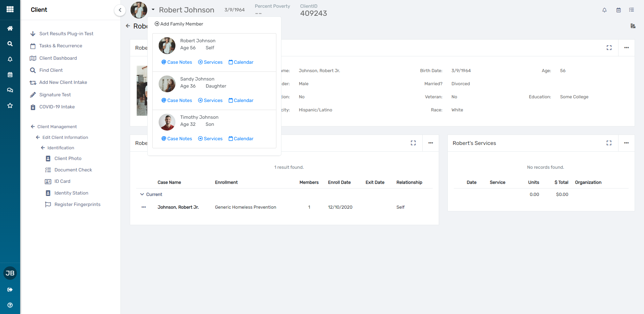Open Case Notes for Sandy Johnson
Screen dimensions: 644x314
click(x=176, y=100)
